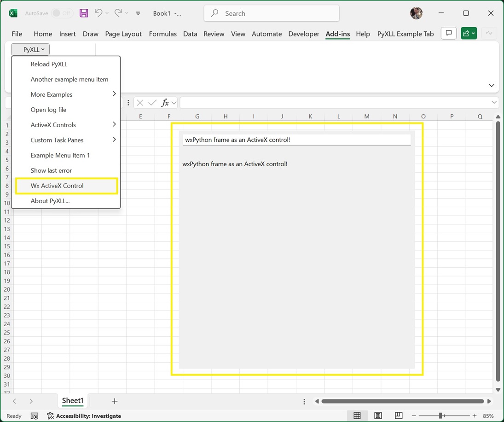Switch to the Insert tab

[67, 34]
